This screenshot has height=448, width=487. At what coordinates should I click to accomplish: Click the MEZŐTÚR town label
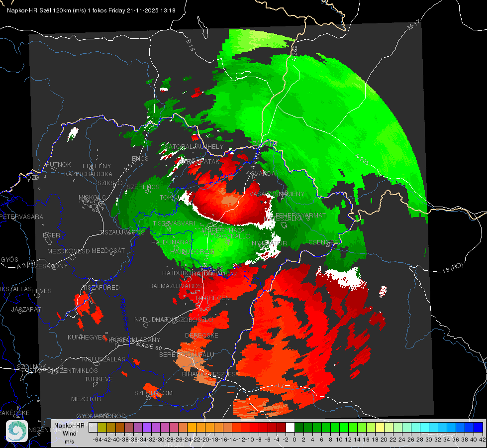[86, 399]
